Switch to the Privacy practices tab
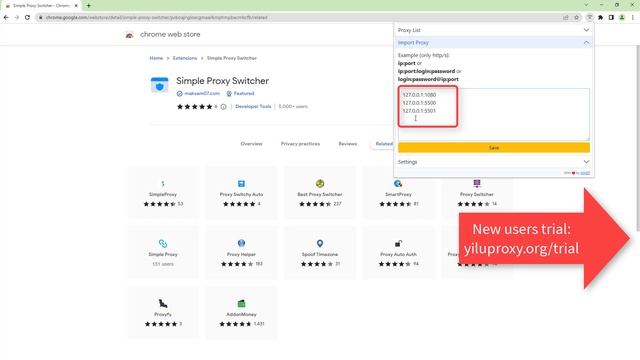The image size is (640, 360). [300, 144]
